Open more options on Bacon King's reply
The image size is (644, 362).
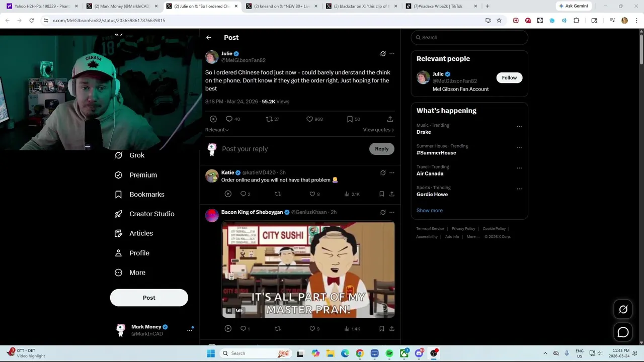(x=392, y=212)
